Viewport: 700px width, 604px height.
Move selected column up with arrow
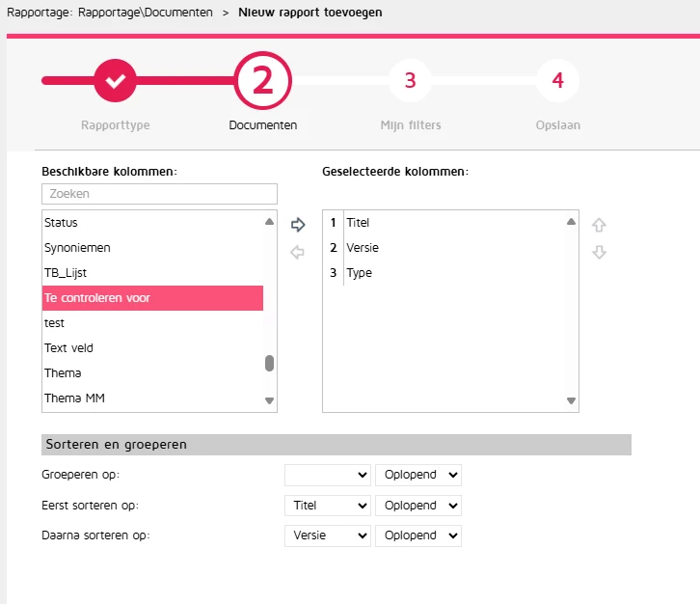point(599,225)
